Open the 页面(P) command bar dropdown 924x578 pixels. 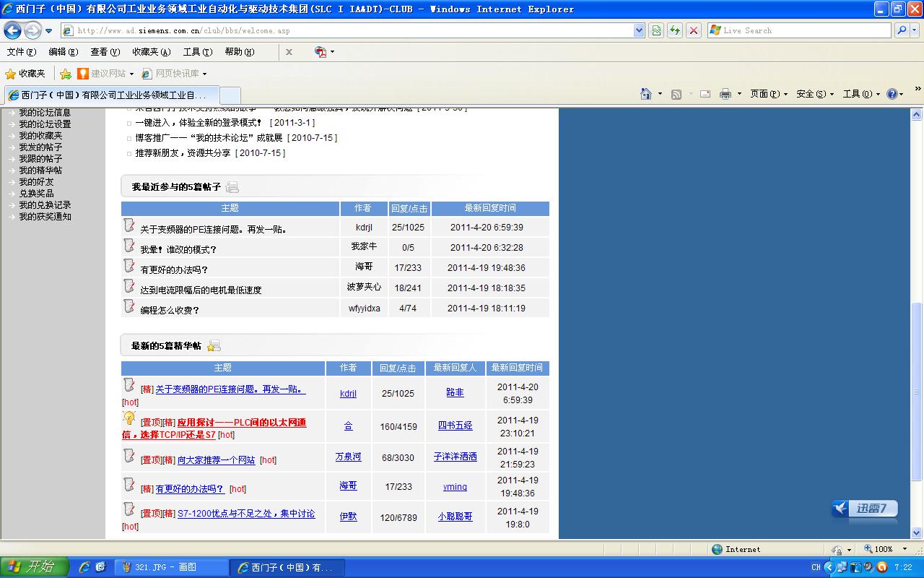[769, 94]
